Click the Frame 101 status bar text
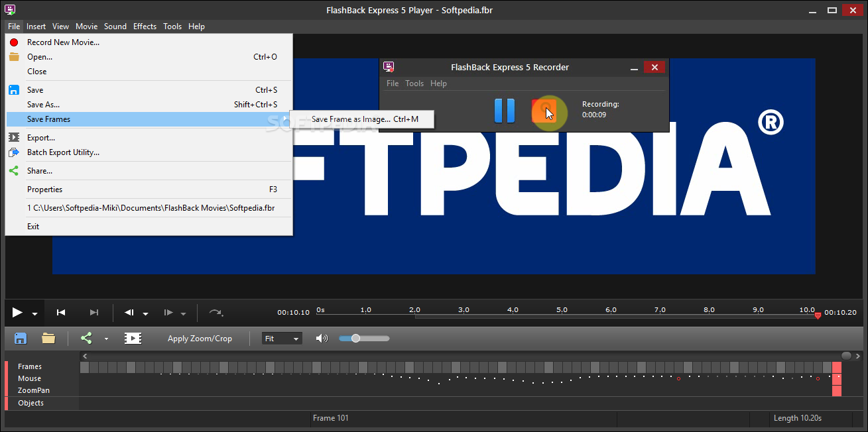Viewport: 868px width, 432px height. pyautogui.click(x=331, y=418)
